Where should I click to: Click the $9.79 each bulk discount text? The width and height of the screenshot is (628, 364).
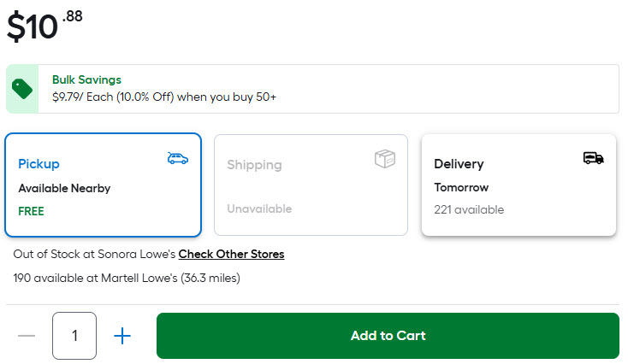[163, 97]
